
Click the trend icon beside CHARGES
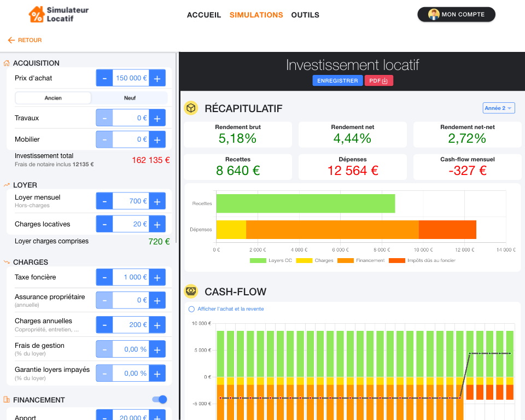7,262
